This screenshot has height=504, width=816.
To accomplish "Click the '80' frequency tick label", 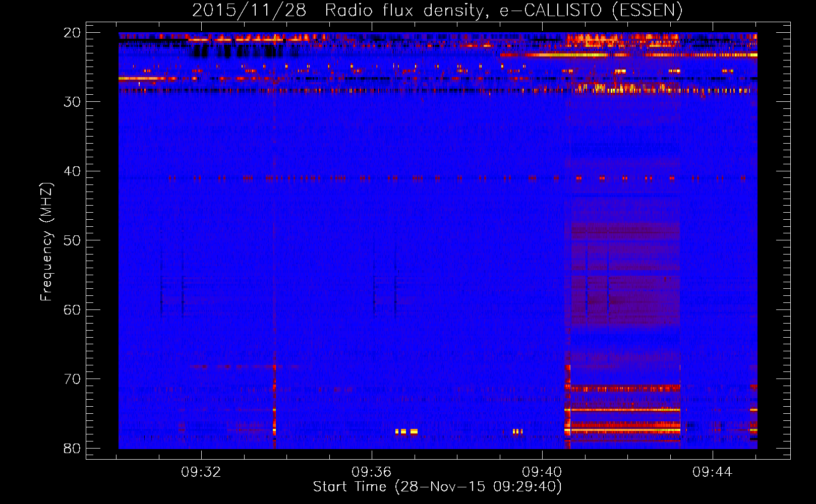I will tap(72, 448).
